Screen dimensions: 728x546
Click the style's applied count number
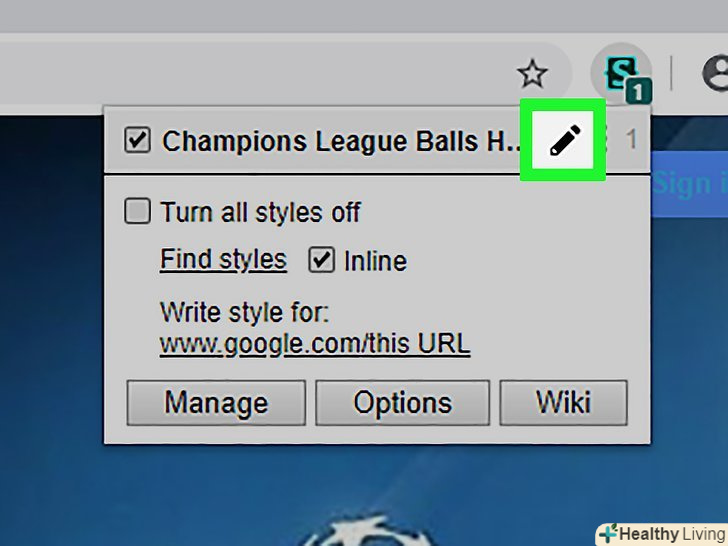pos(630,139)
